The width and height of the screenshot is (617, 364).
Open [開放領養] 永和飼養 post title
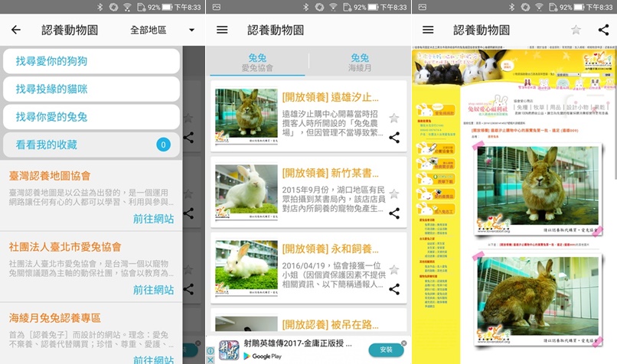coord(330,249)
